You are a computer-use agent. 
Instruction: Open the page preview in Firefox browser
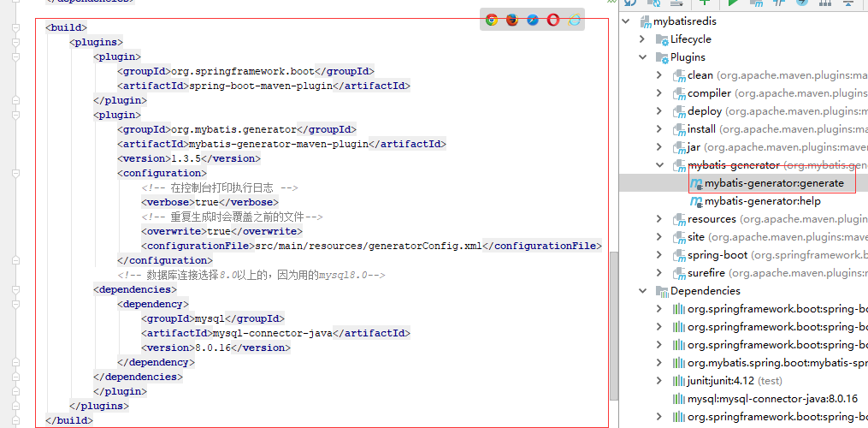[512, 20]
